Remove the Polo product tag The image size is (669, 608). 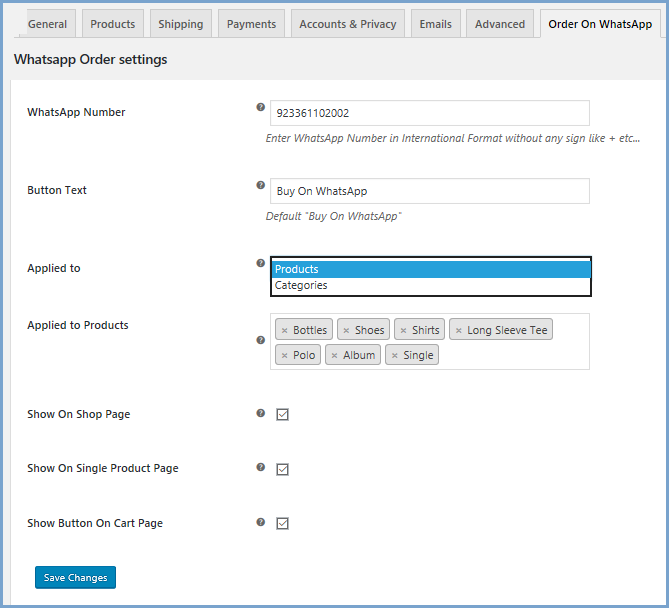(x=285, y=355)
